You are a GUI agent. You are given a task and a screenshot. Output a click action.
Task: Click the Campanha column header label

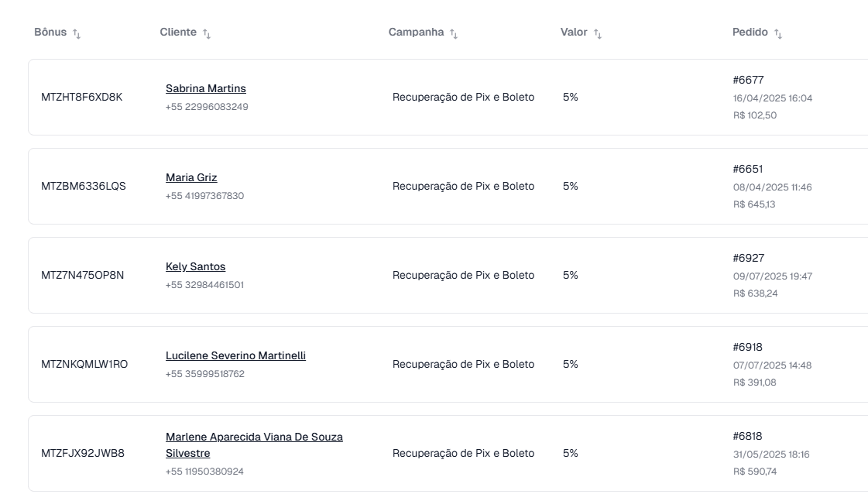pos(416,32)
